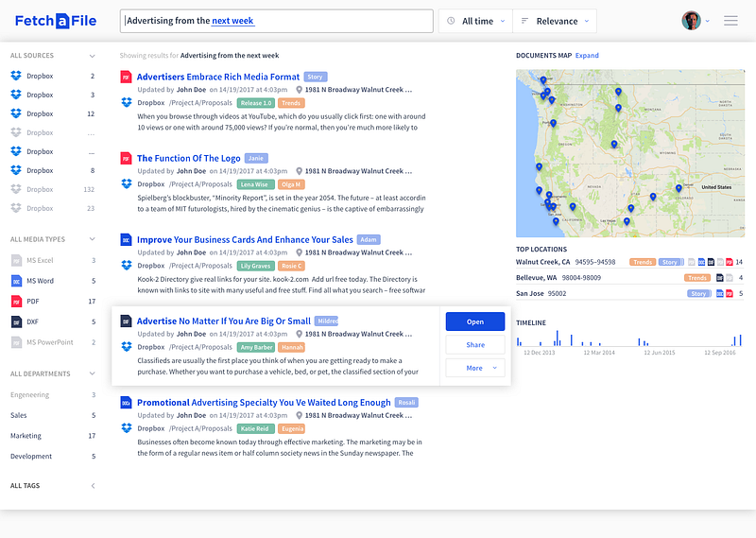Screen dimensions: 756x538
Task: Open the Relevance sort dropdown
Action: [x=555, y=21]
